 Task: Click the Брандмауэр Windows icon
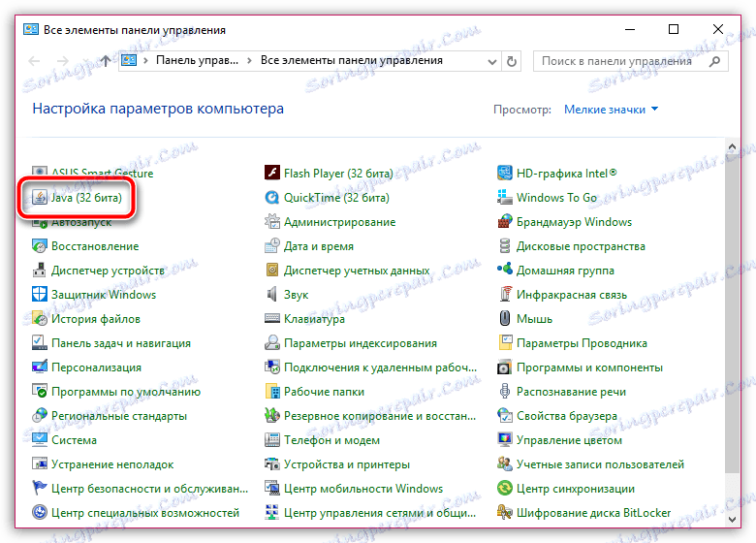504,221
